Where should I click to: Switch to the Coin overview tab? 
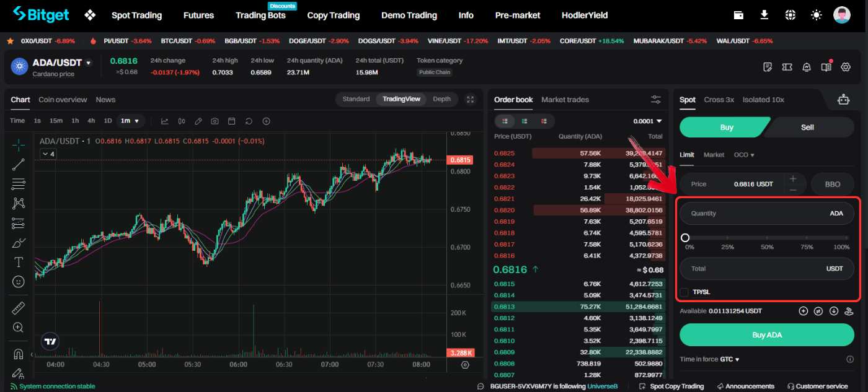(x=63, y=99)
